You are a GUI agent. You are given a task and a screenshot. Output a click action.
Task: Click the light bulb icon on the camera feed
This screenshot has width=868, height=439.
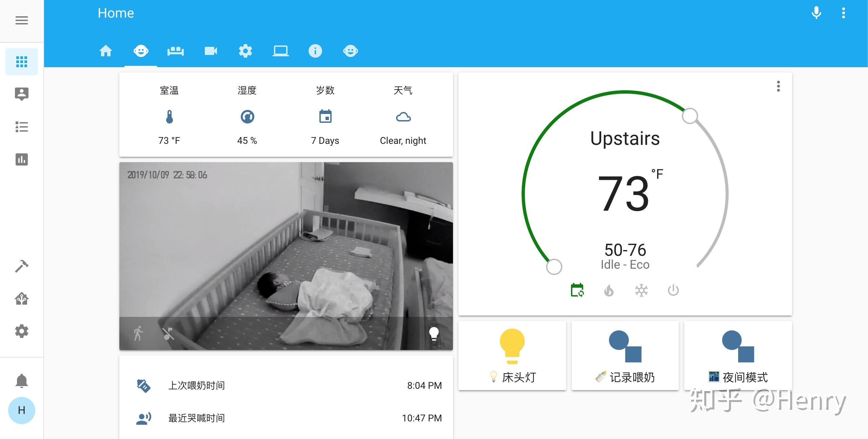pyautogui.click(x=434, y=334)
